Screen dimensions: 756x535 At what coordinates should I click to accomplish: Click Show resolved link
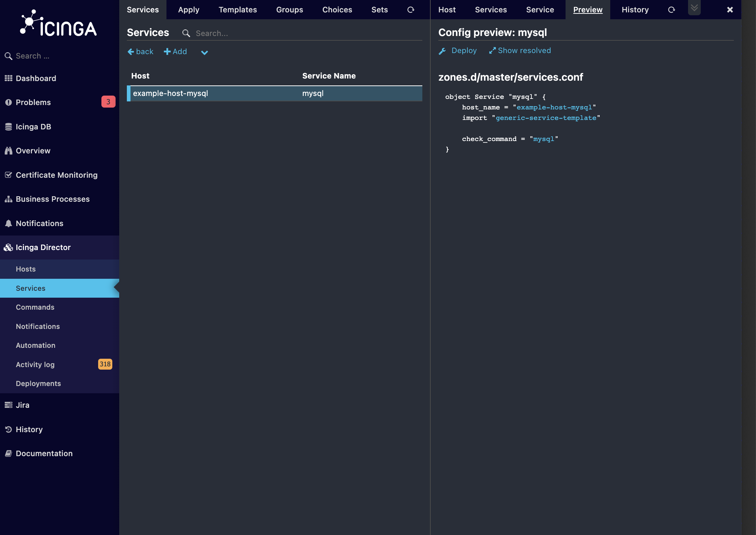(x=524, y=51)
